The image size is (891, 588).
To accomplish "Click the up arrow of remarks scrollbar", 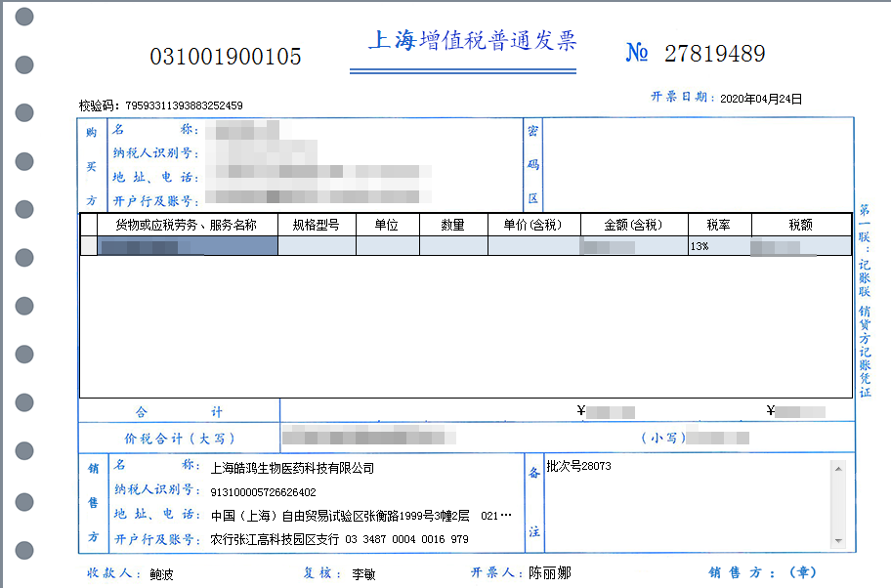I will click(837, 468).
